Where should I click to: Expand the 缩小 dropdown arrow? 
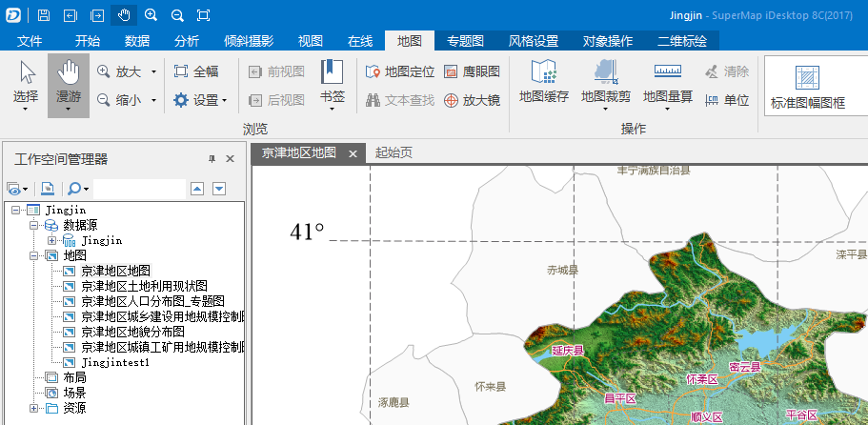[154, 100]
